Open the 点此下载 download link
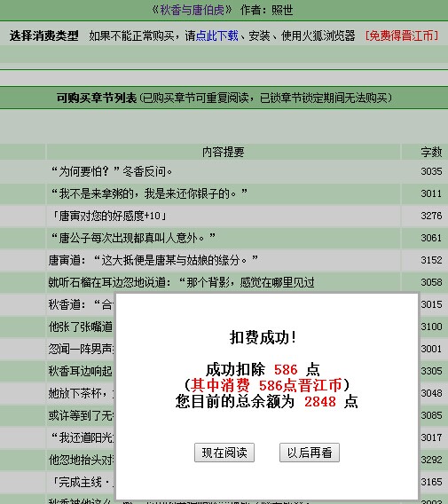 [217, 35]
